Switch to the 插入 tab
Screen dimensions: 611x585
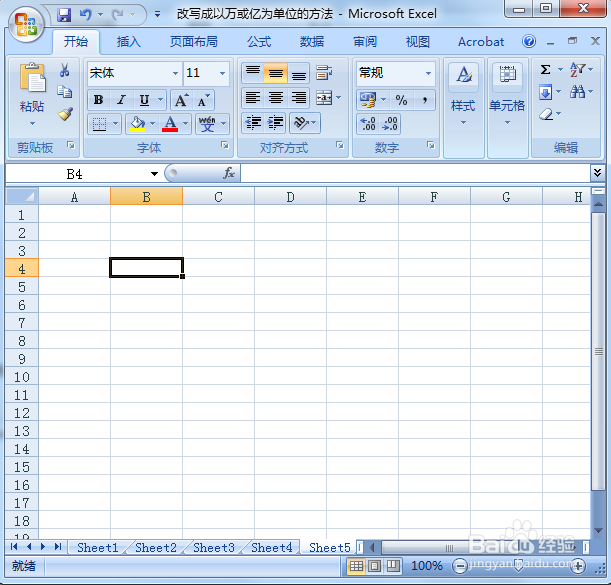pyautogui.click(x=129, y=42)
